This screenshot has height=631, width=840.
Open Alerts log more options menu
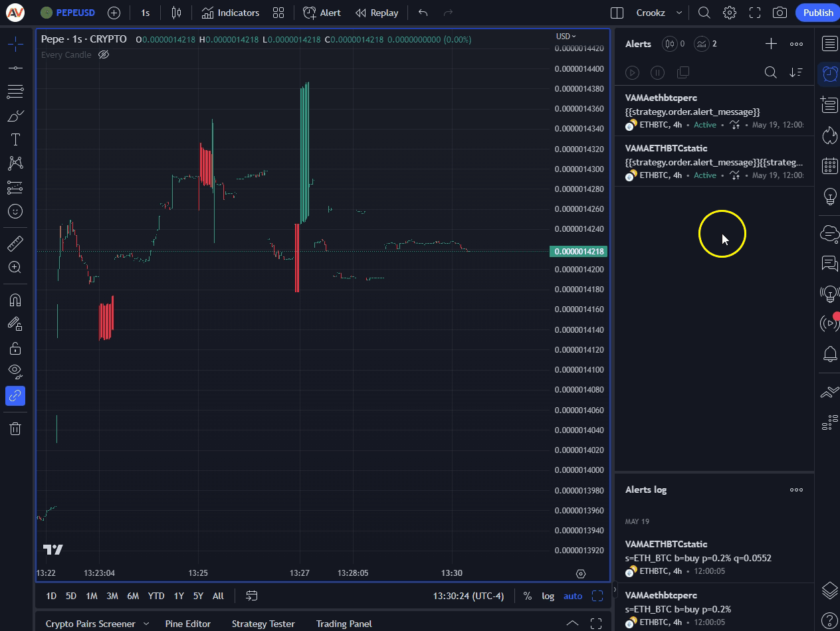pyautogui.click(x=796, y=490)
